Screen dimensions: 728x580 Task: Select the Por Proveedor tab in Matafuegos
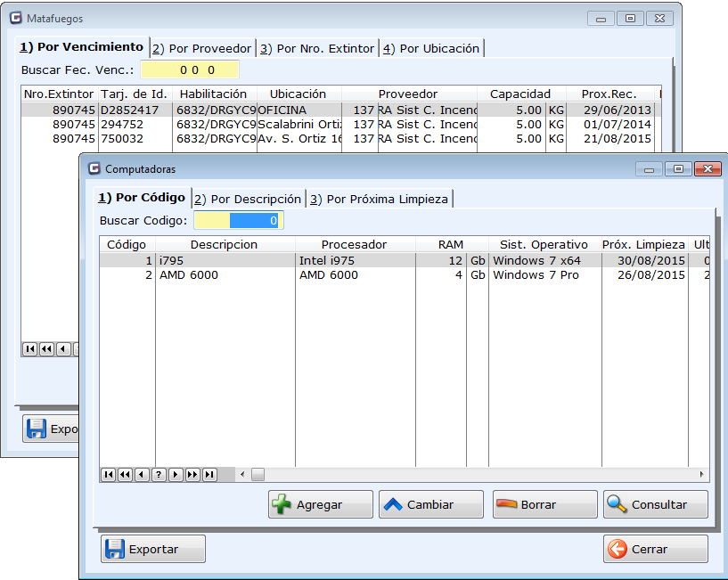pos(202,48)
